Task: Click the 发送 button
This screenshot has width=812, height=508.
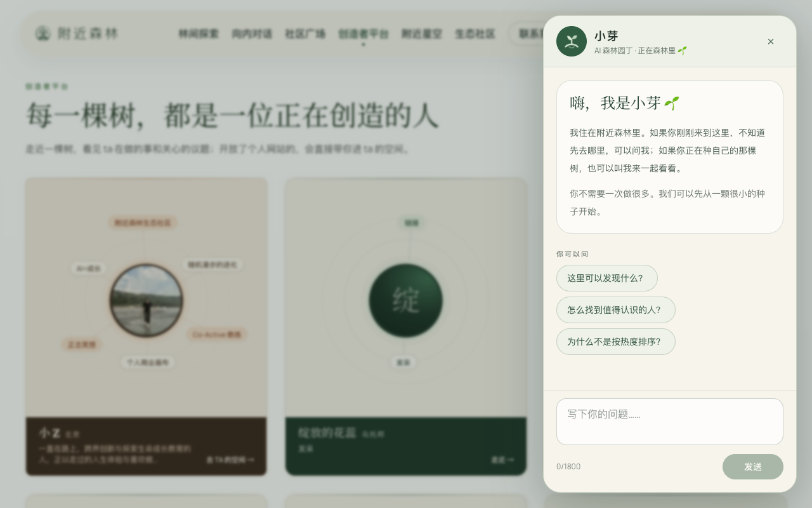Action: 753,467
